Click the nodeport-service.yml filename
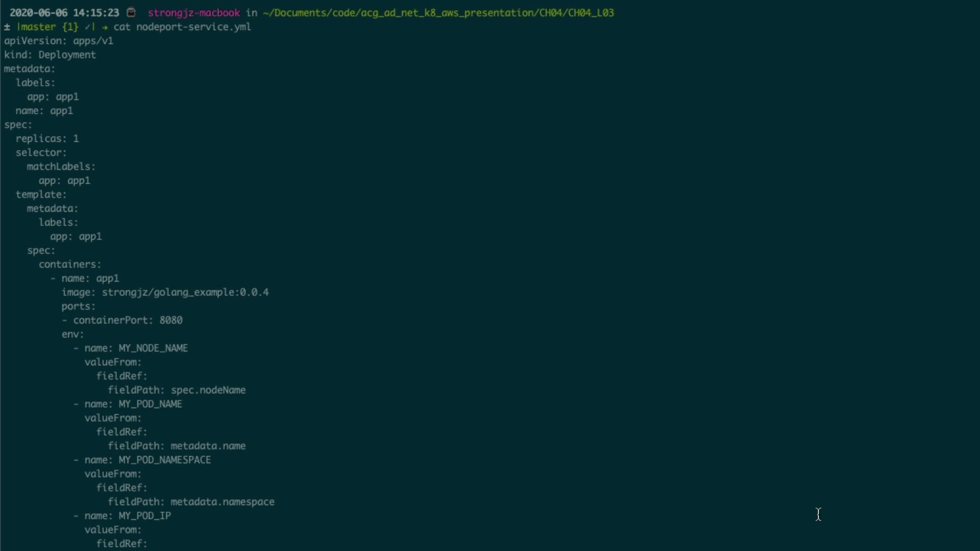Image resolution: width=980 pixels, height=551 pixels. pyautogui.click(x=193, y=27)
